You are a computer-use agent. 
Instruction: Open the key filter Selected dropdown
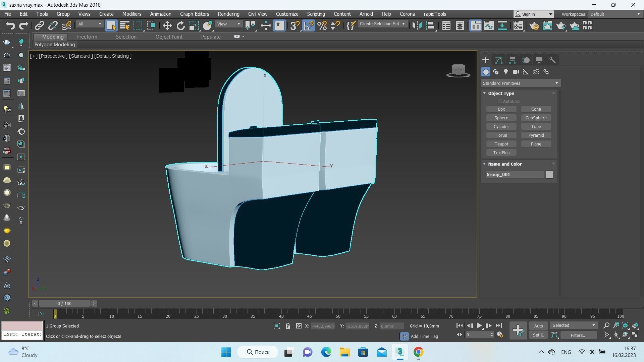[x=574, y=325]
